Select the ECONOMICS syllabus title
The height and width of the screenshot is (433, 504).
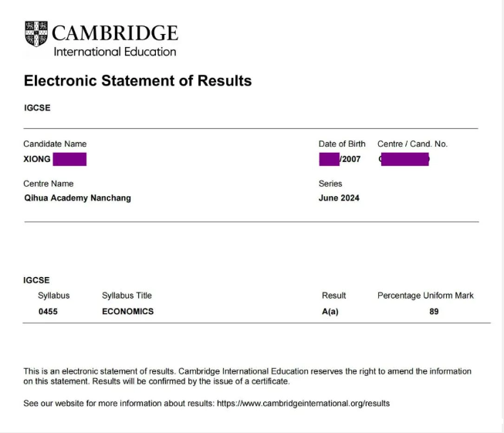click(127, 312)
